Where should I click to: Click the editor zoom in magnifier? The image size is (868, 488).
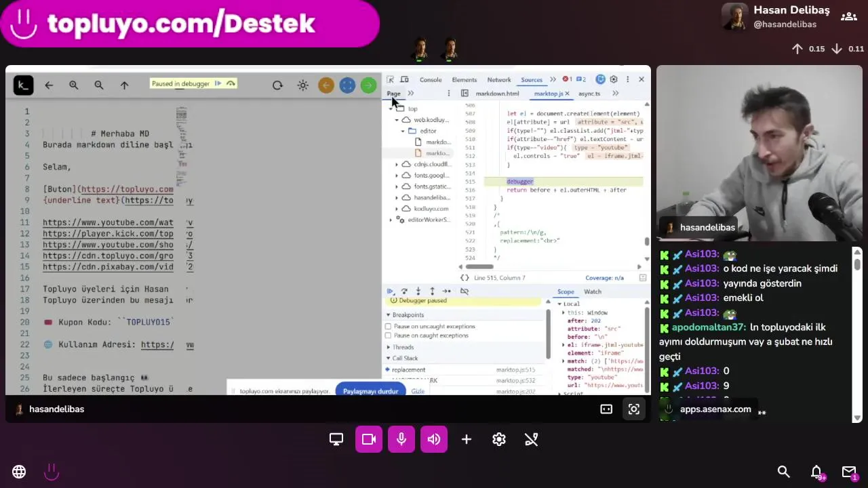click(x=74, y=85)
